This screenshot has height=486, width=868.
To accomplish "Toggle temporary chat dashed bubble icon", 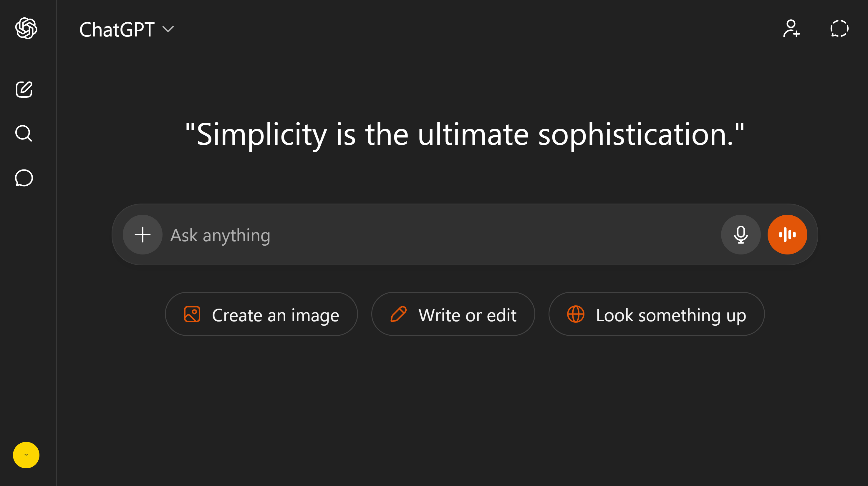I will point(839,29).
